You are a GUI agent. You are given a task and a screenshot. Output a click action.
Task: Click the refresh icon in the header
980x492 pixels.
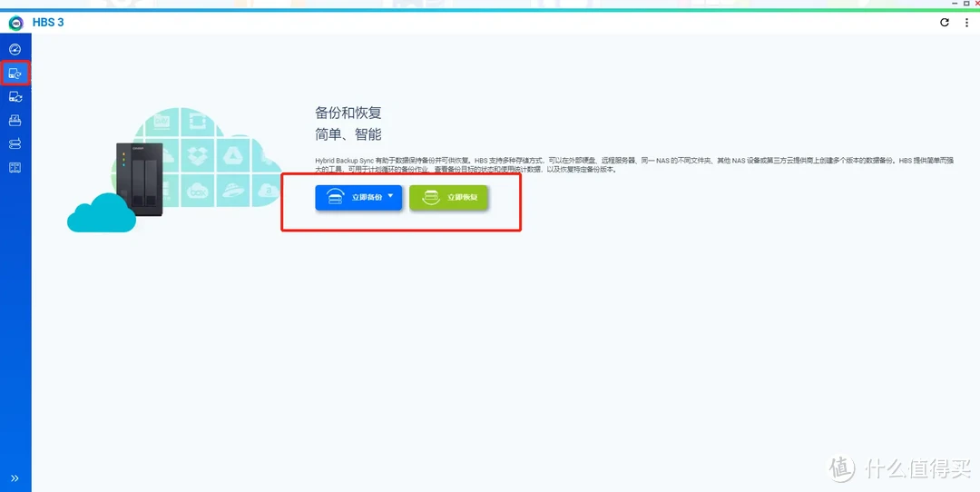click(945, 23)
